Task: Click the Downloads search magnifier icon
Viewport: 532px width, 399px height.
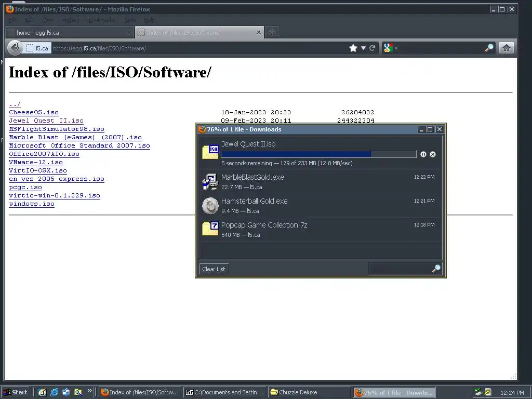Action: tap(436, 269)
